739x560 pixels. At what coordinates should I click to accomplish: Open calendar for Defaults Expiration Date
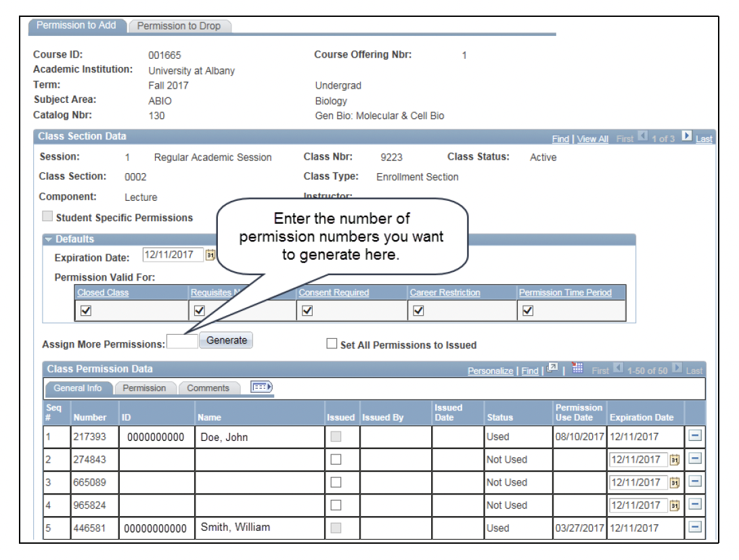pos(209,256)
